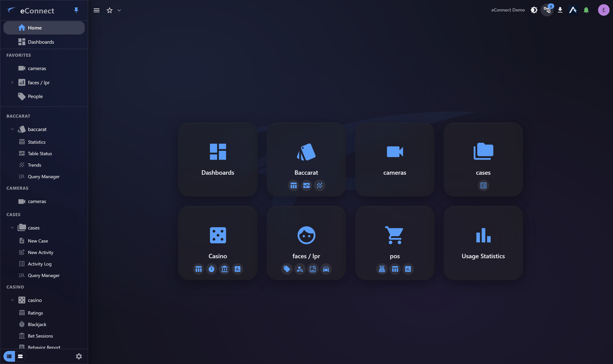This screenshot has height=364, width=613.
Task: Click the bet sessions bank icon in Casino tile
Action: [225, 269]
